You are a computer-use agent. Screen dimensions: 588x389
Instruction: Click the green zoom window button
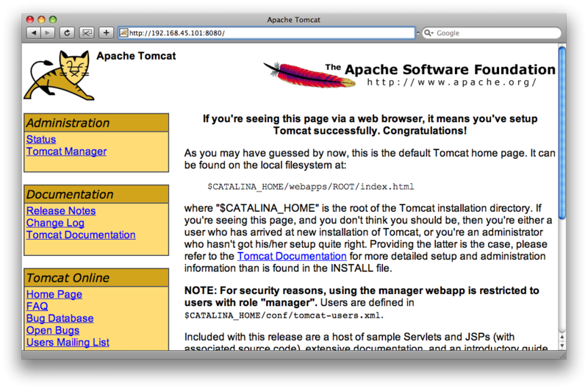click(53, 20)
